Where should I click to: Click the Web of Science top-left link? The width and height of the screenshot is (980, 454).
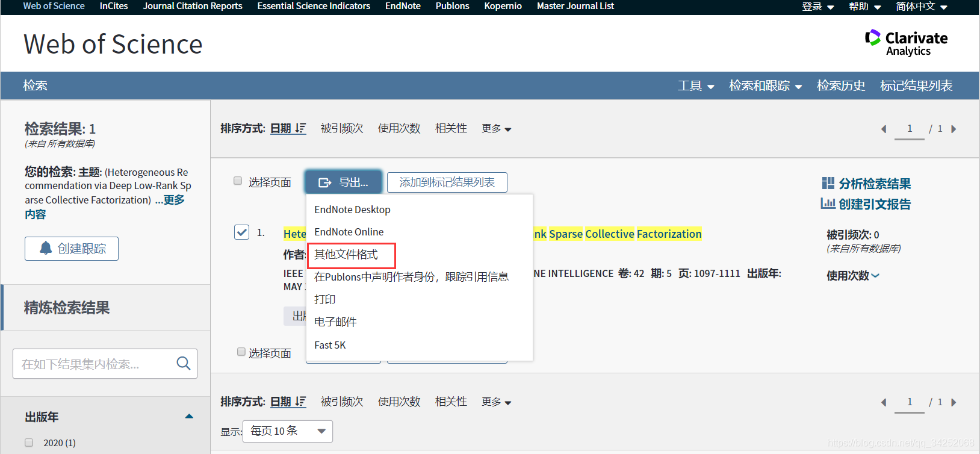click(54, 6)
